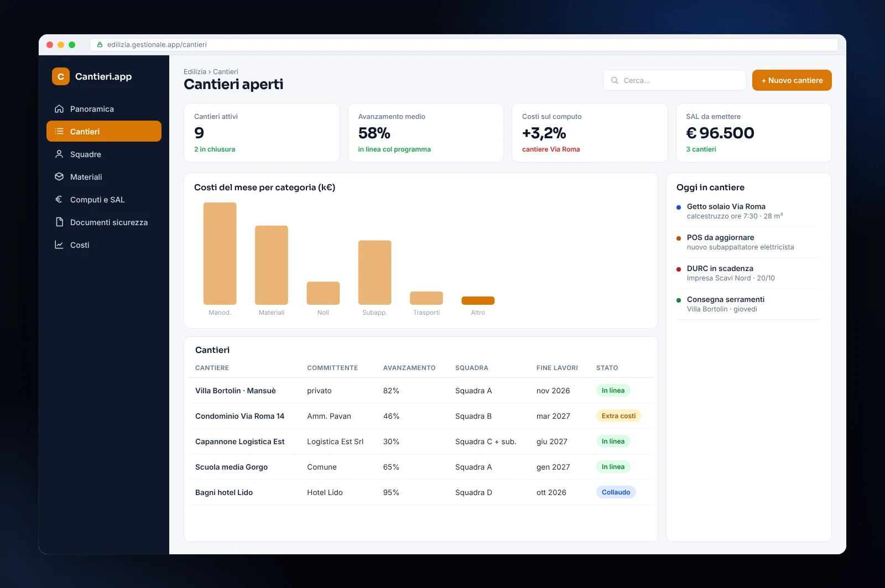Select the Subapp. bar in chart
The width and height of the screenshot is (885, 588).
tap(374, 272)
